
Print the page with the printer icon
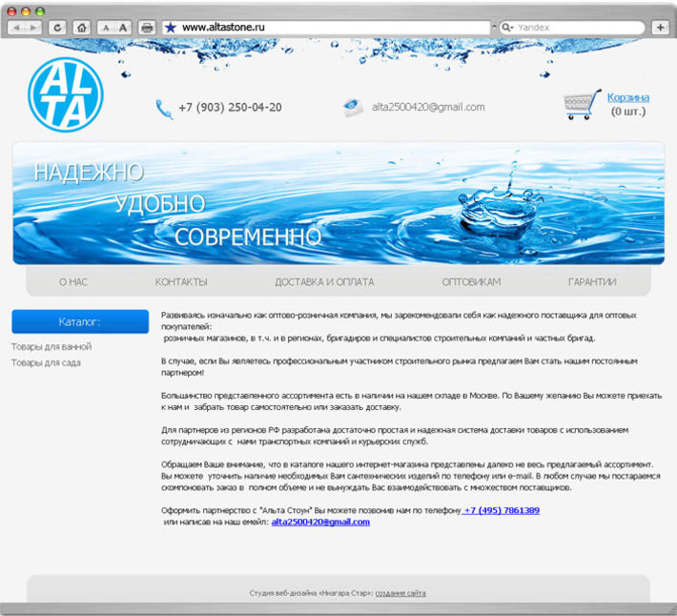[x=147, y=28]
